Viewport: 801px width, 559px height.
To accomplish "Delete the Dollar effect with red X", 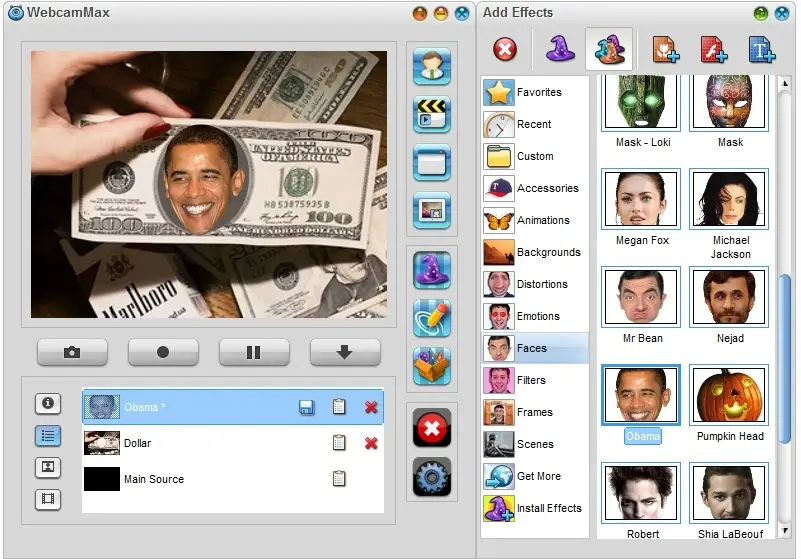I will click(x=371, y=443).
